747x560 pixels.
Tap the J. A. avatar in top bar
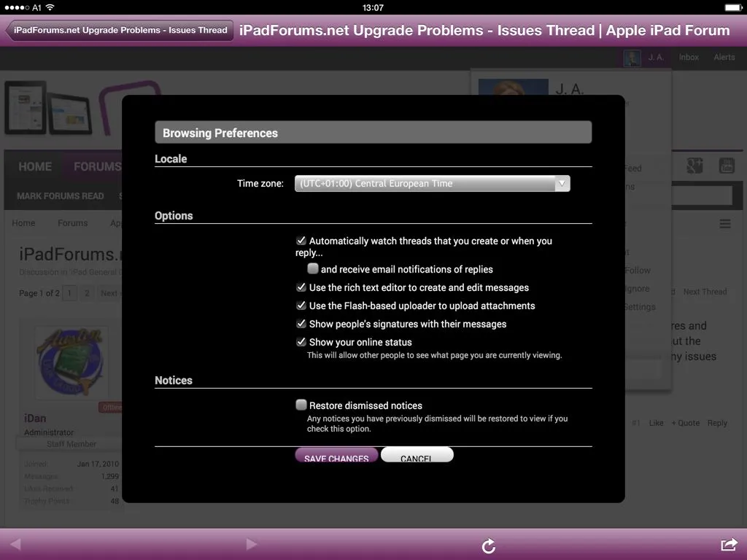632,58
